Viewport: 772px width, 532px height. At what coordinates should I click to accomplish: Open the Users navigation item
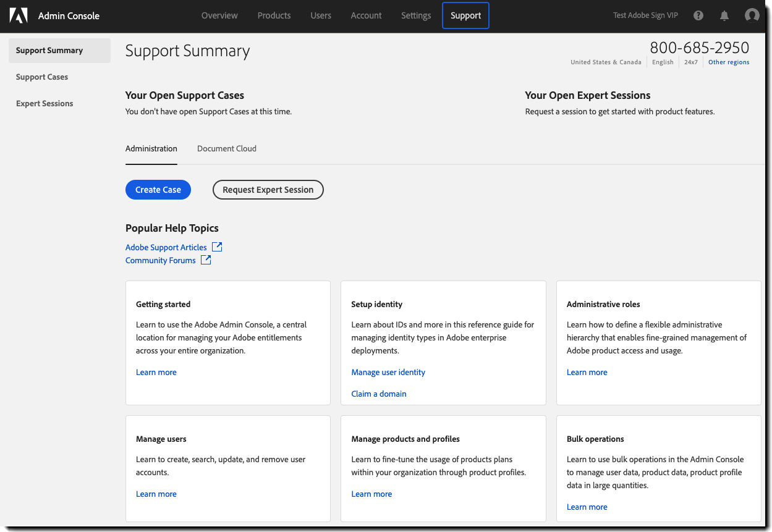click(321, 15)
